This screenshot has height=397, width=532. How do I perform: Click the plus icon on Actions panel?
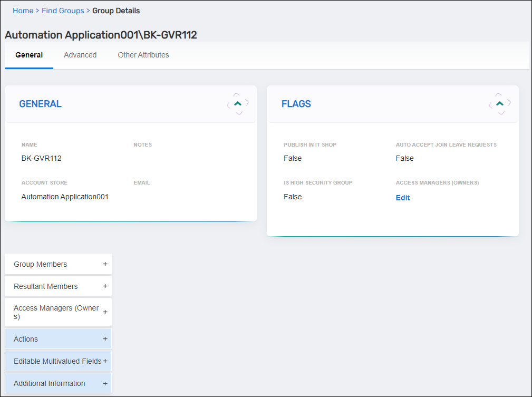(105, 339)
